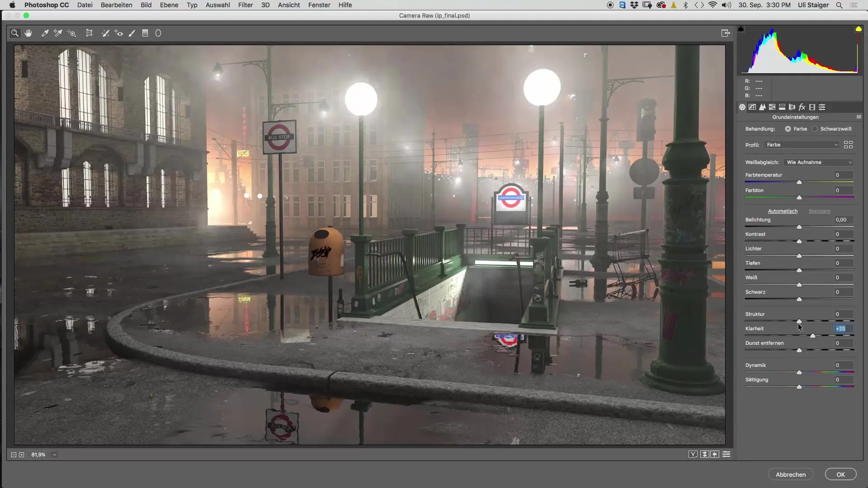Open the Basic panel aperture tab
868x488 pixels.
(742, 107)
